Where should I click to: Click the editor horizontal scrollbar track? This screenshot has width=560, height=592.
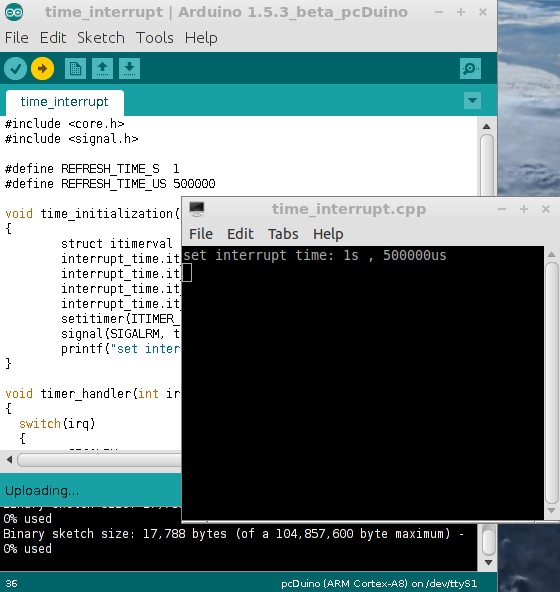99,460
